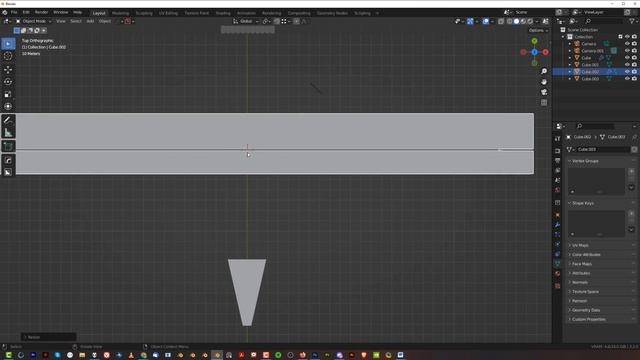Screen dimensions: 640x360
Task: Activate the Select Box tool
Action: pyautogui.click(x=8, y=44)
